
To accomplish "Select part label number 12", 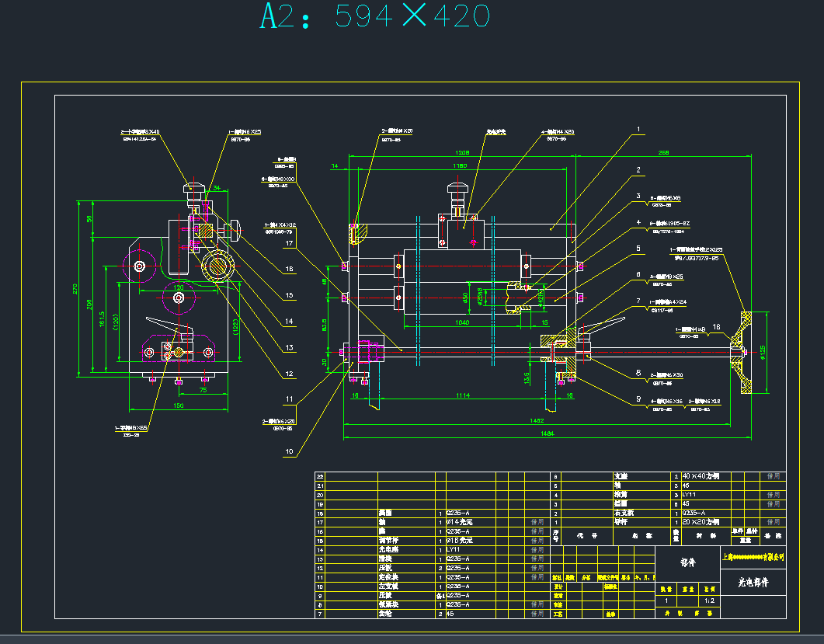I will click(289, 374).
